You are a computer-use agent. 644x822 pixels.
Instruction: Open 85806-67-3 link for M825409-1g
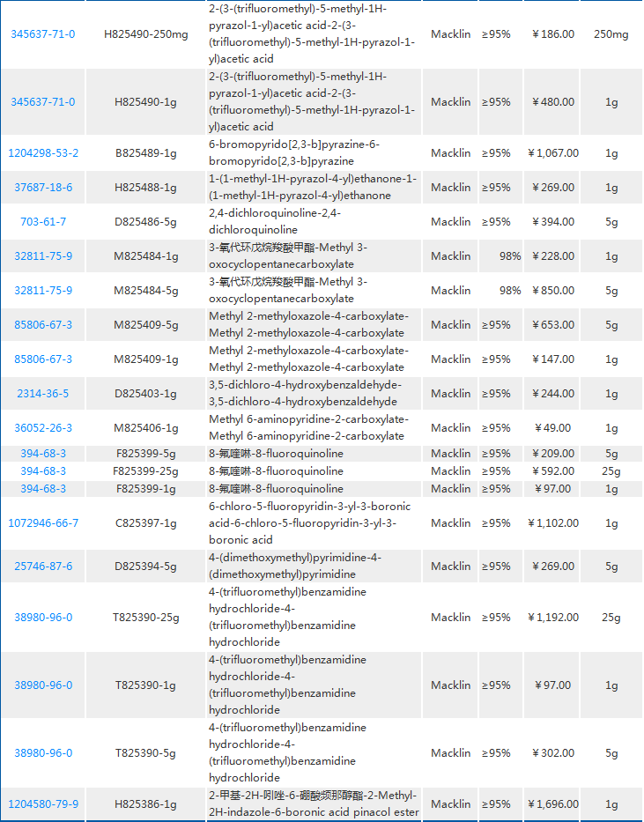pyautogui.click(x=43, y=359)
